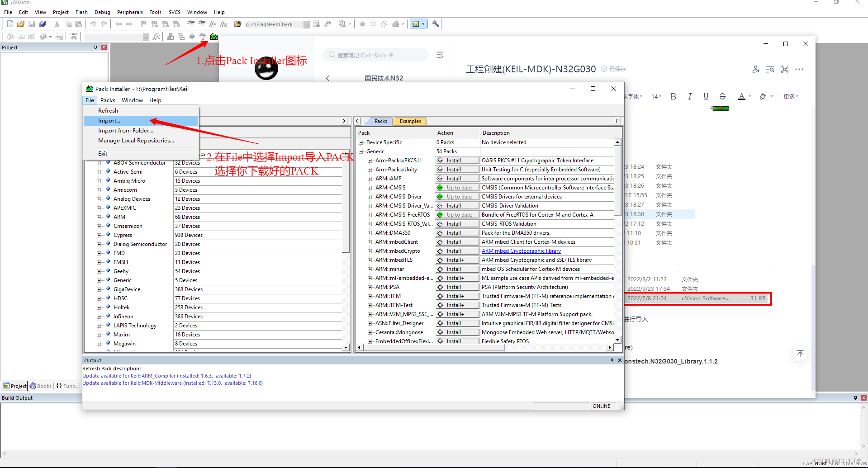Click Up to date button for ARM::CMSIS-Driver

click(457, 197)
